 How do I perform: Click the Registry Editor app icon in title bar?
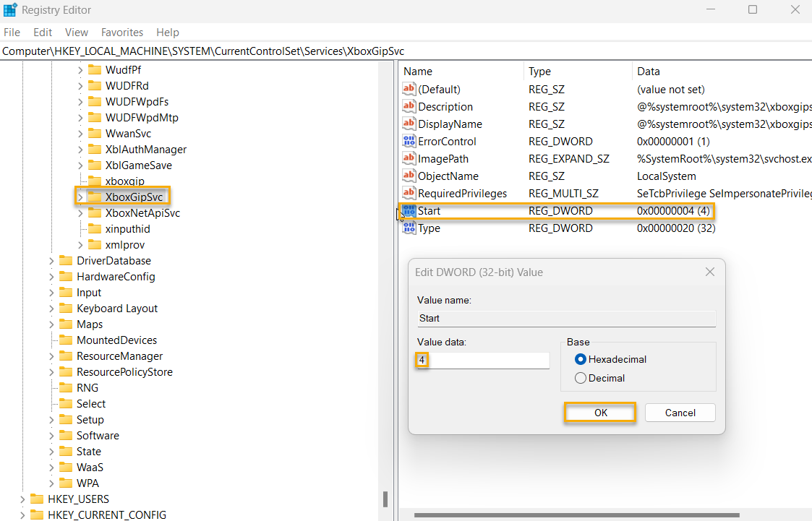pos(10,10)
